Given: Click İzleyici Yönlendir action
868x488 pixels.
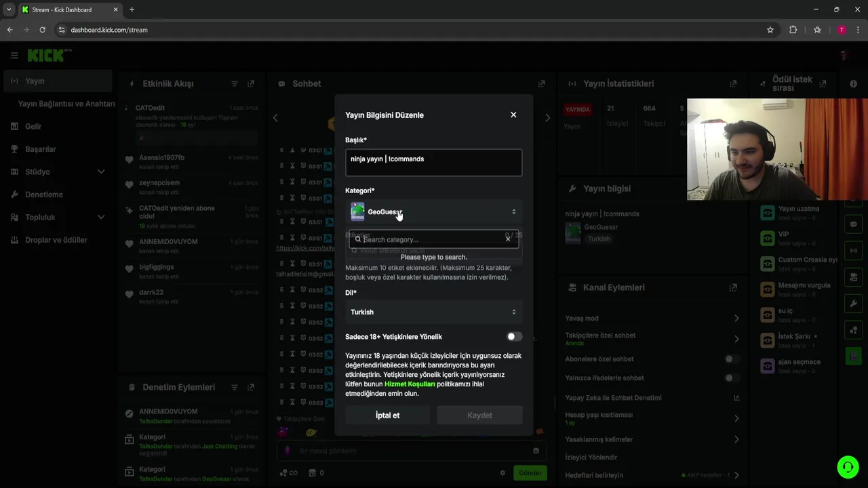Looking at the screenshot, I should (591, 457).
